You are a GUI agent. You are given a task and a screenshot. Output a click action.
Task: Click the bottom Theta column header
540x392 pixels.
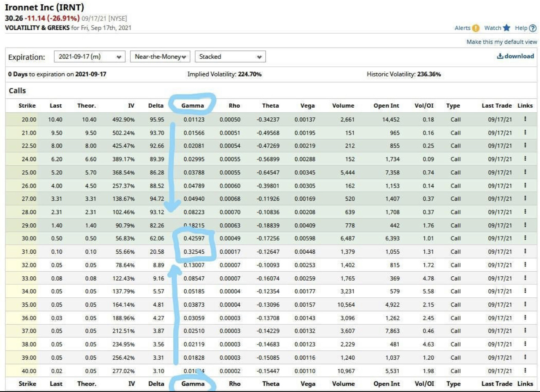(x=270, y=384)
